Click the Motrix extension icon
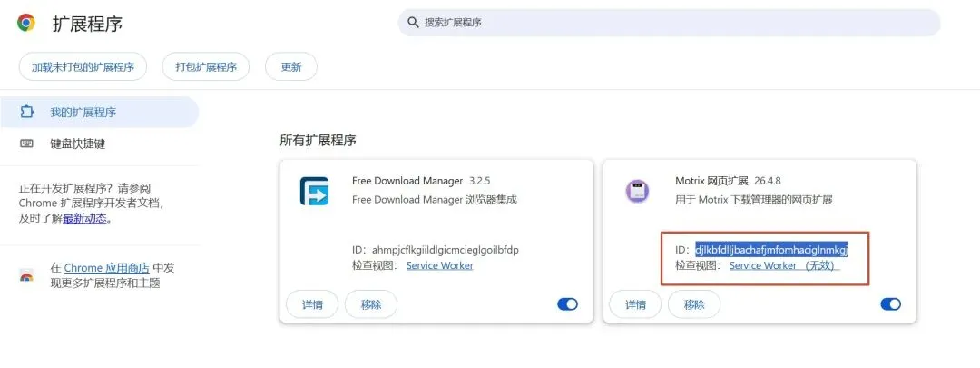This screenshot has width=980, height=368. tap(637, 190)
